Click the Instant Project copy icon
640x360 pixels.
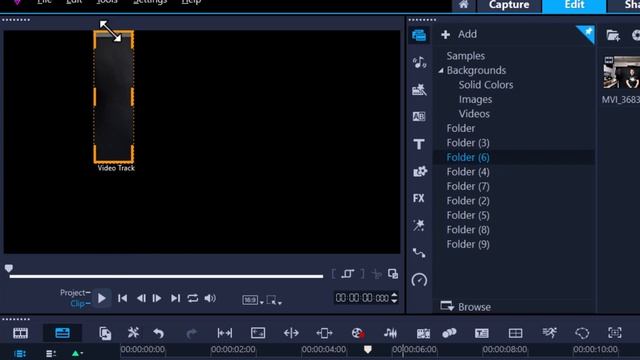105,333
